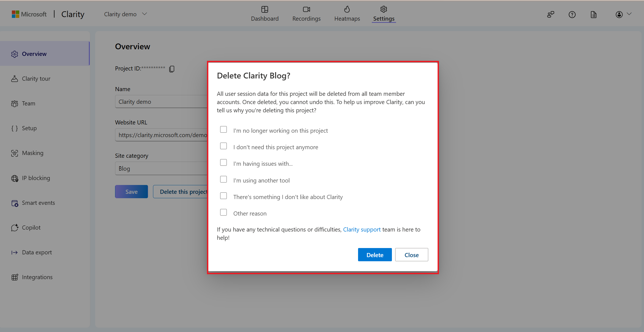
Task: Click the user account avatar icon
Action: coord(619,14)
